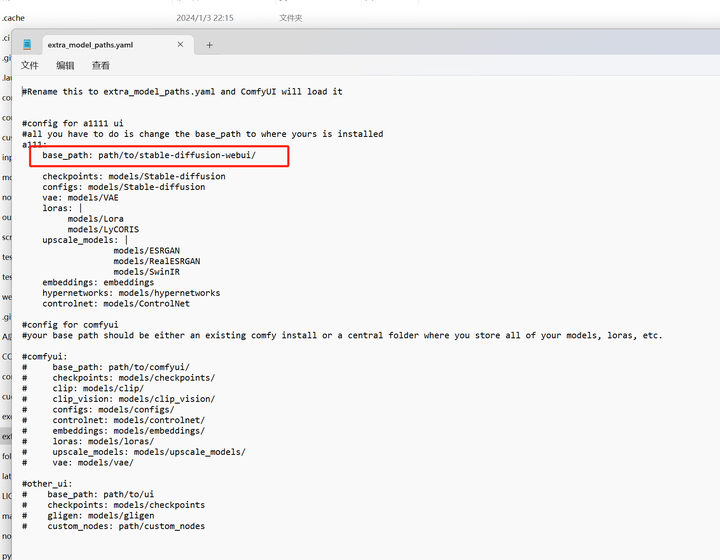
Task: Click the hypernetworks: models/hypernetworks line
Action: coord(131,293)
